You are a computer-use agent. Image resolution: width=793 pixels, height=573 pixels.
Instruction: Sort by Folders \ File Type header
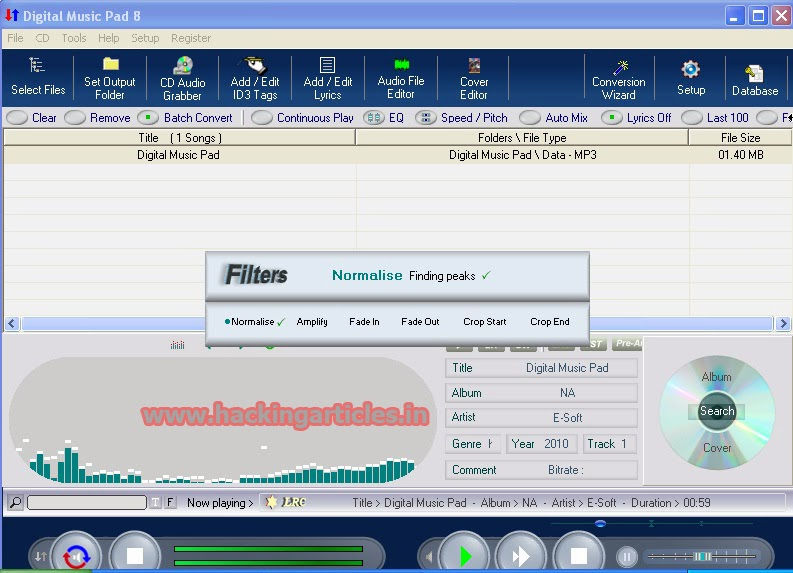pos(522,138)
